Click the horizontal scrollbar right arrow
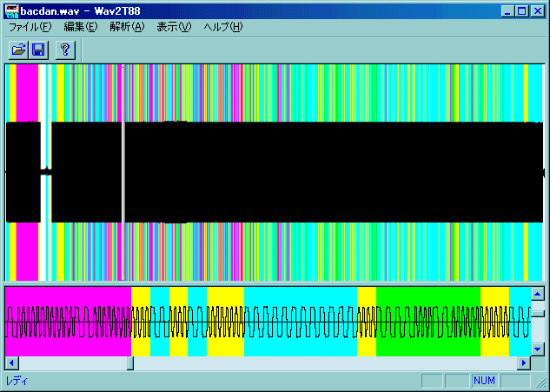 click(523, 362)
